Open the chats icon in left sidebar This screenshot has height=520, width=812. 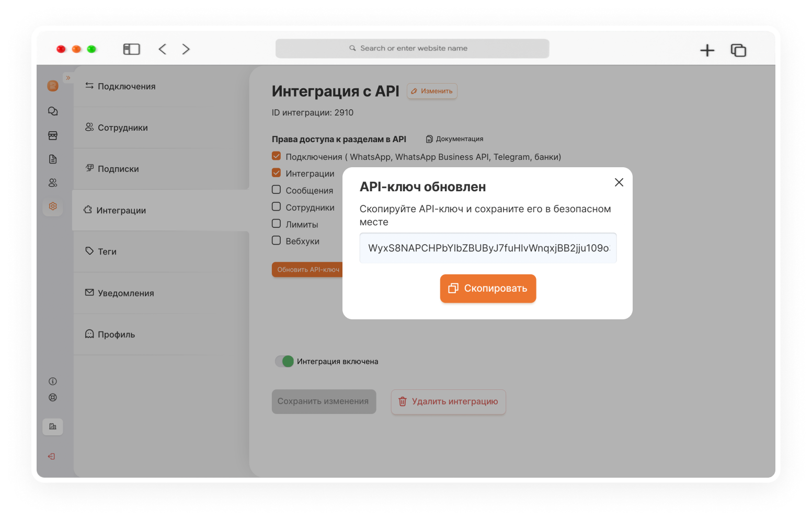click(x=53, y=111)
